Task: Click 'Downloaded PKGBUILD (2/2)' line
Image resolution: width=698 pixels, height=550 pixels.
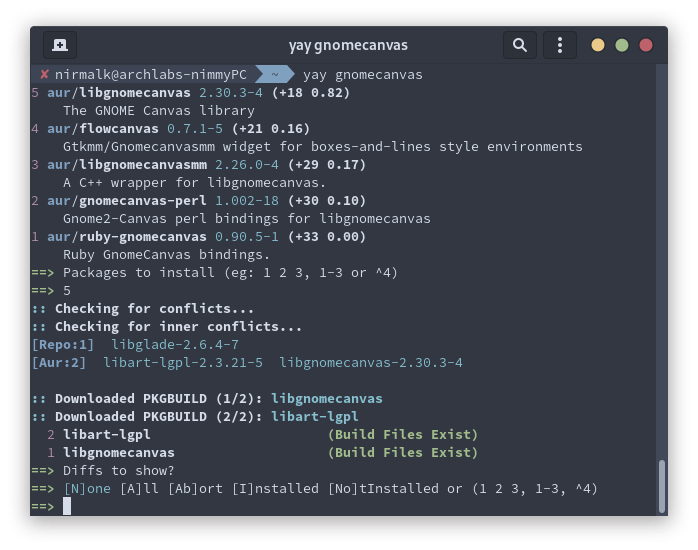Action: [x=195, y=417]
